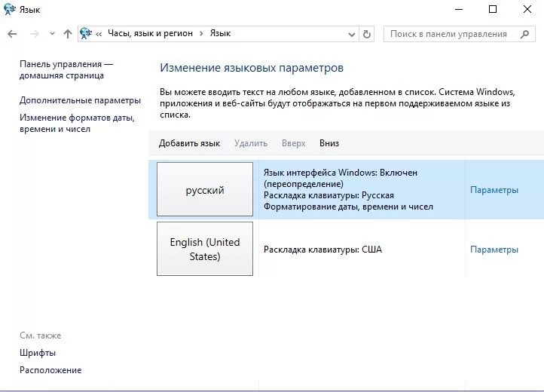544x392 pixels.
Task: Click text Раскладка клавиатуры: Русская
Action: [329, 195]
